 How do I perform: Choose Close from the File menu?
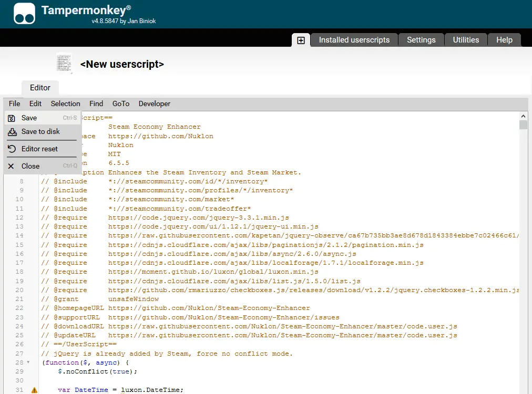point(43,166)
